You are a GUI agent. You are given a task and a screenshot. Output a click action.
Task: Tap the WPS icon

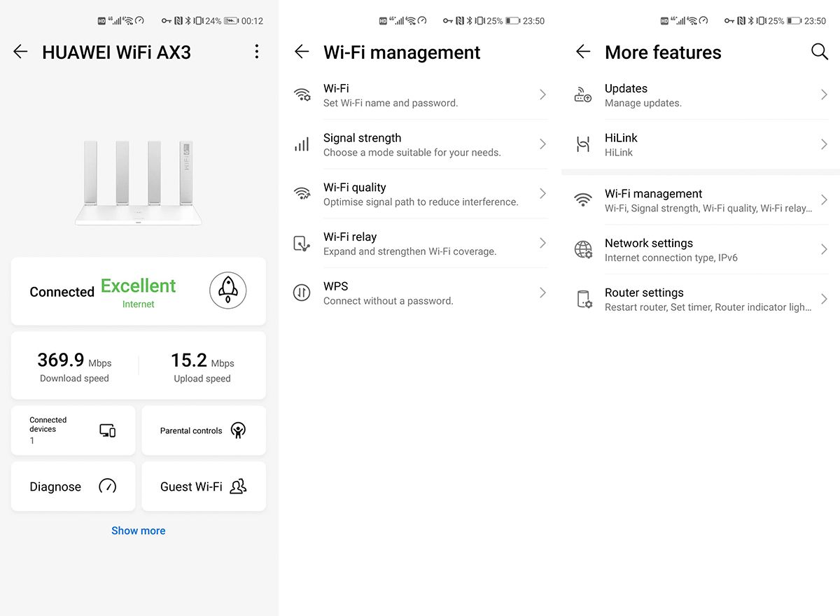tap(302, 293)
